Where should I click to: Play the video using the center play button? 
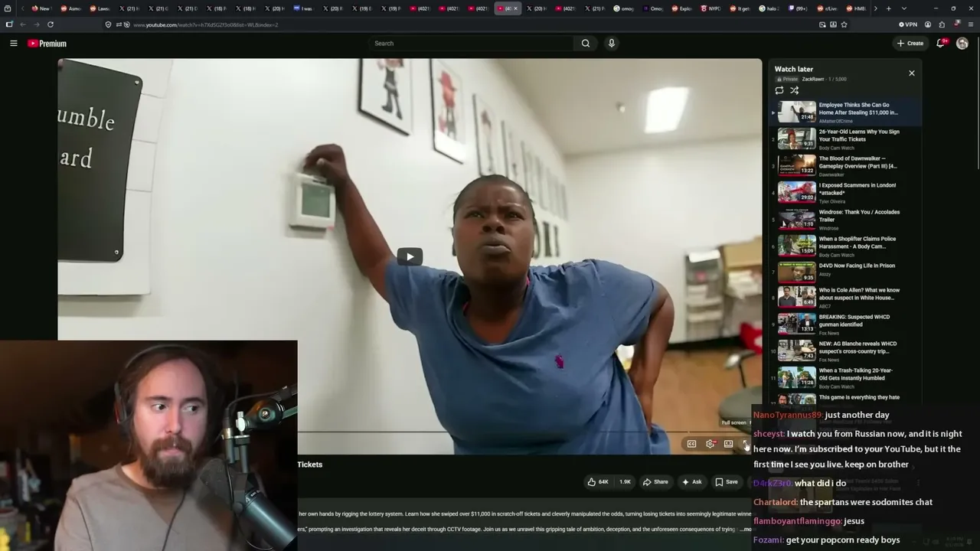tap(410, 257)
